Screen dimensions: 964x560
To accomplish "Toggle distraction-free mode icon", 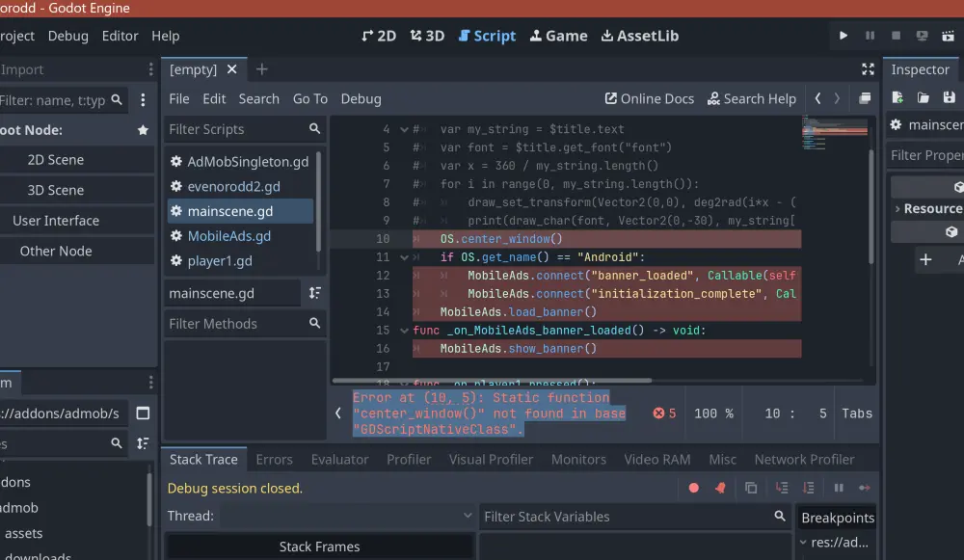I will point(868,69).
